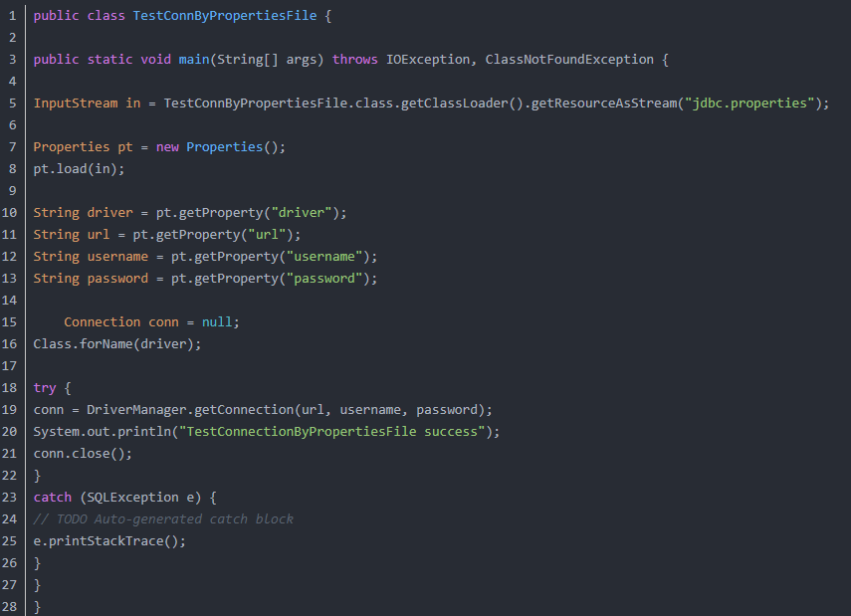Click the new keyword on line 7
The image size is (851, 616).
[x=167, y=147]
